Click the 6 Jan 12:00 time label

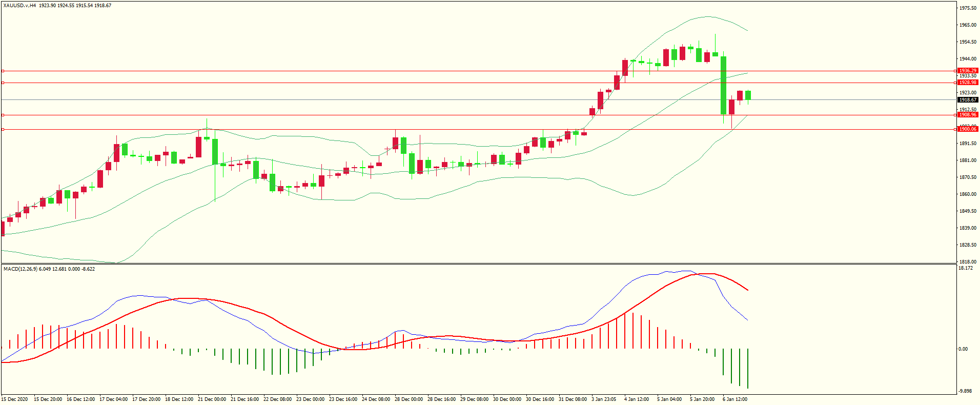(734, 399)
